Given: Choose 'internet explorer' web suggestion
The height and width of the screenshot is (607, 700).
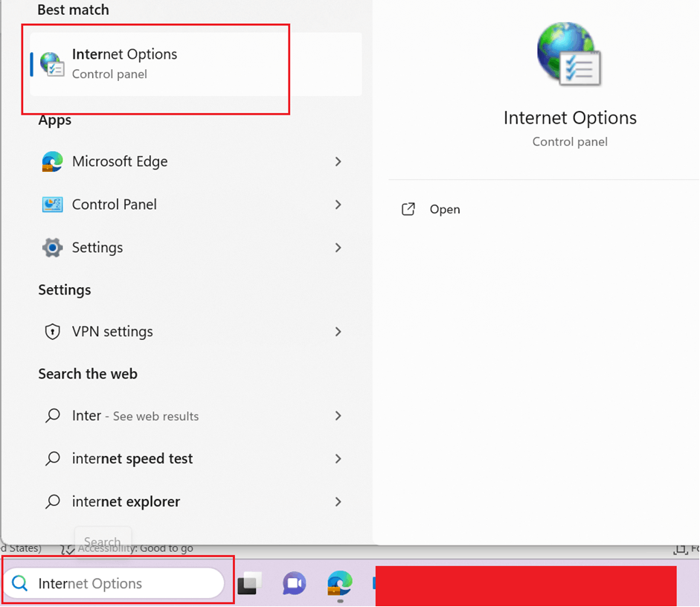Looking at the screenshot, I should click(196, 501).
